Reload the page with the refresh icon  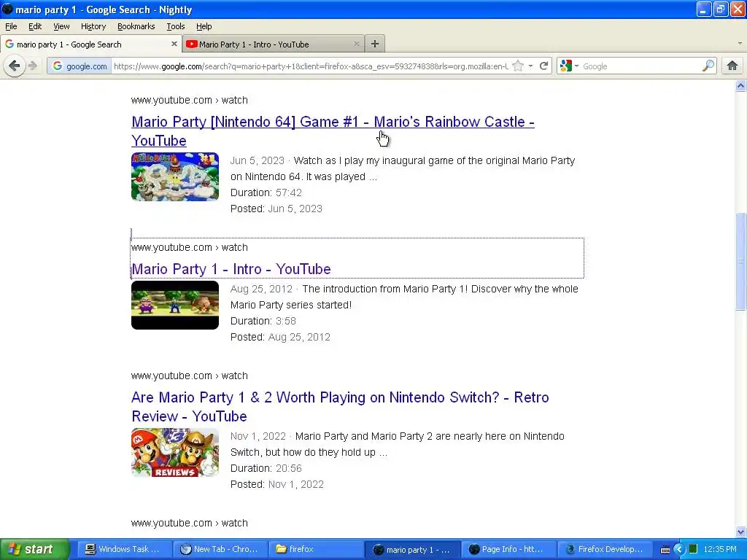tap(543, 66)
